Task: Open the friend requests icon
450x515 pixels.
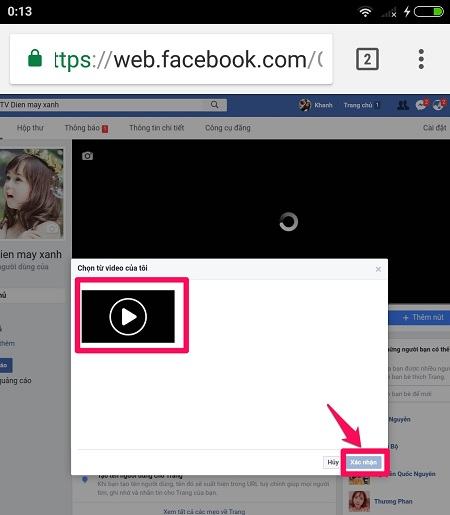Action: (403, 105)
